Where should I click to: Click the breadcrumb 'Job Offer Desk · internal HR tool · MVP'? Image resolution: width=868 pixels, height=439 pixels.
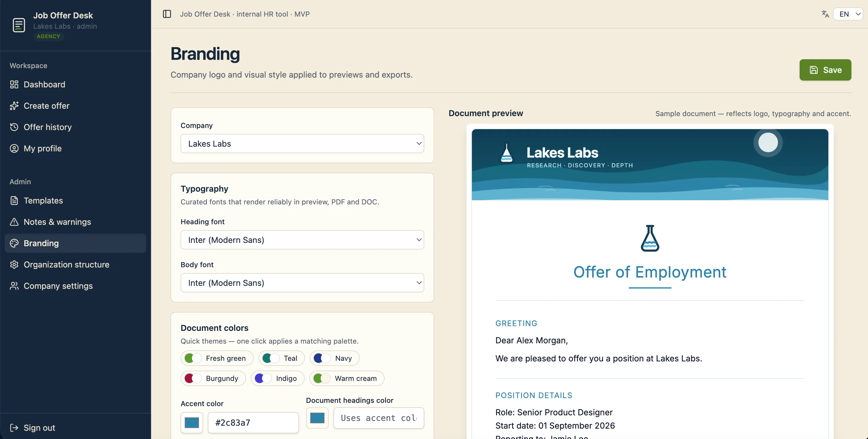[x=245, y=14]
